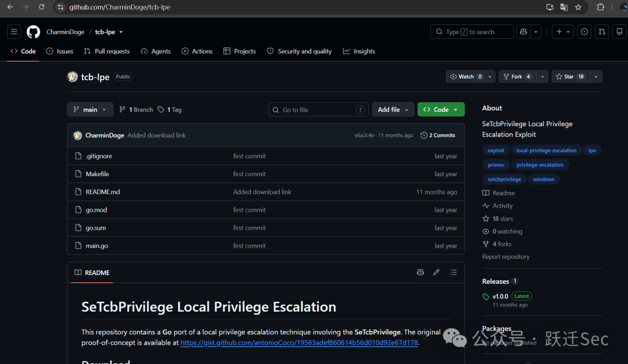Viewport: 628px width, 364px height.
Task: Star the tcb-lpe repository
Action: (570, 77)
